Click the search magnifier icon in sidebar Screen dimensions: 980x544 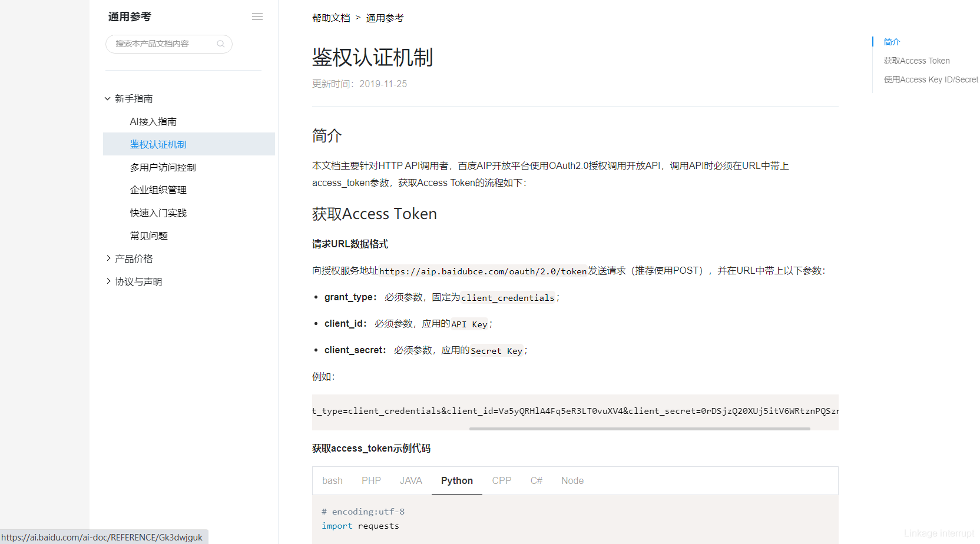click(x=221, y=44)
